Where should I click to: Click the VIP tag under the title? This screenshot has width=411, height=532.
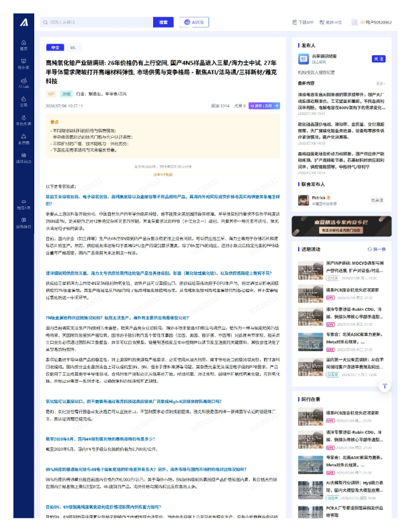[x=51, y=94]
